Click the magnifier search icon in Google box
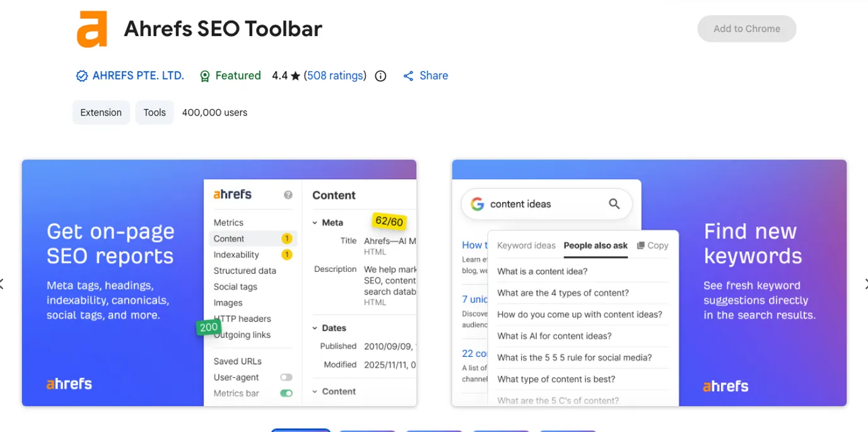 pos(614,204)
